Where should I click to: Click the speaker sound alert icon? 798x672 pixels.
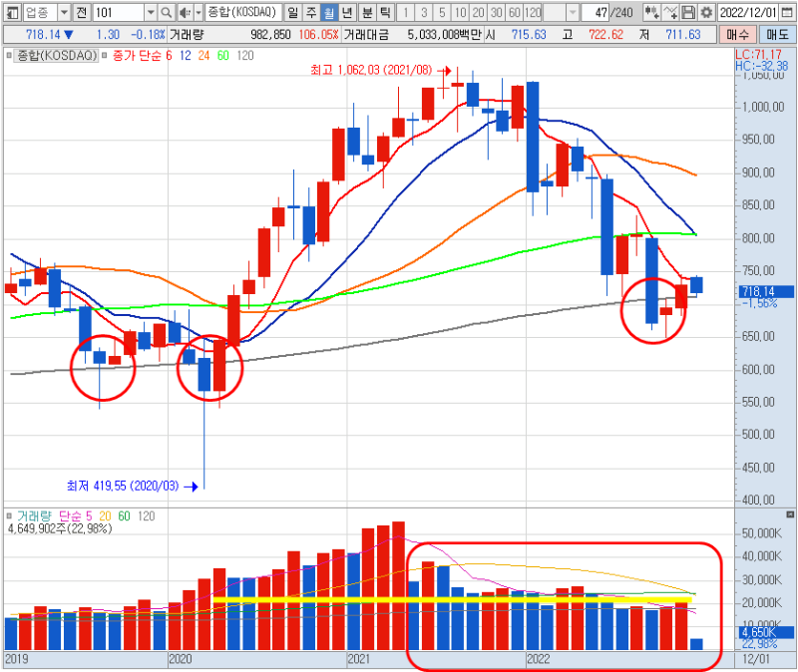185,12
